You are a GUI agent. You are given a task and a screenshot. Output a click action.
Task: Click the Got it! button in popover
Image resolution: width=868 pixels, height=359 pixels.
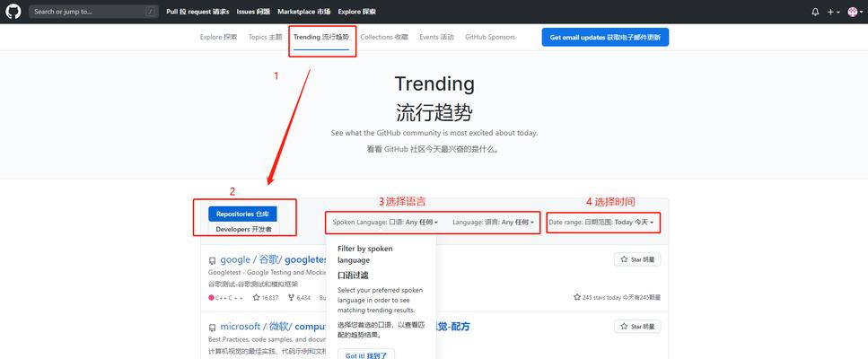coord(366,355)
